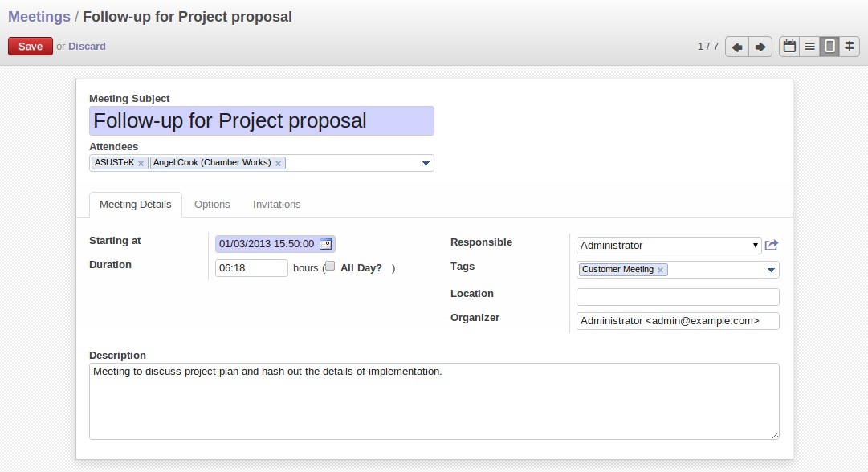868x472 pixels.
Task: Focus the Location input field
Action: pos(678,296)
